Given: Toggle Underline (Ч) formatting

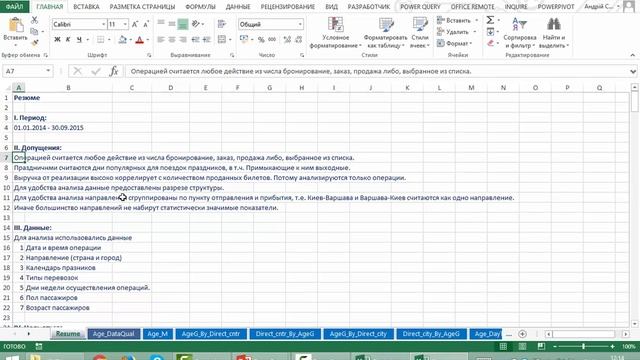Looking at the screenshot, I should [x=79, y=40].
